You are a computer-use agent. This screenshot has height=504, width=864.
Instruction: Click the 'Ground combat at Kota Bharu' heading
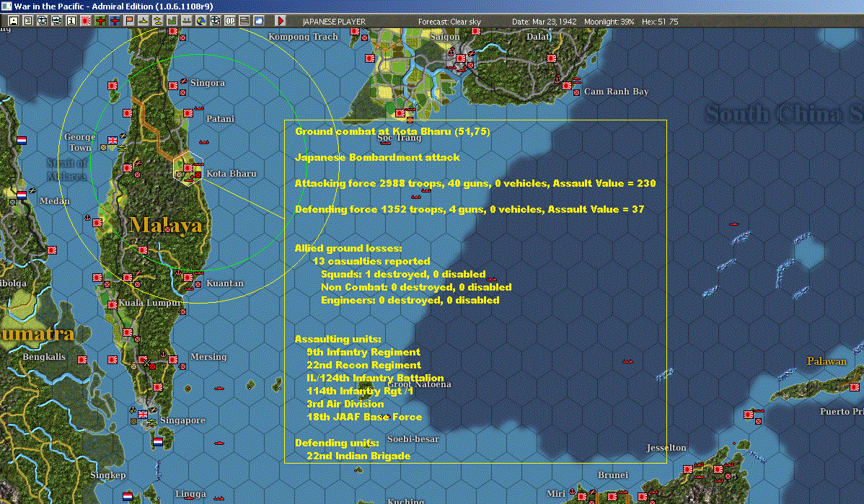point(392,131)
